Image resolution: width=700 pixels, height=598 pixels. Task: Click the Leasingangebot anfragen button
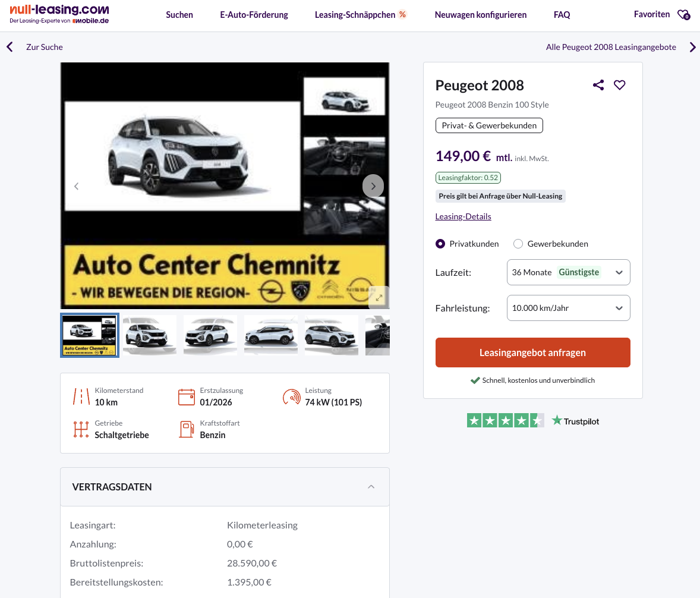(x=532, y=352)
